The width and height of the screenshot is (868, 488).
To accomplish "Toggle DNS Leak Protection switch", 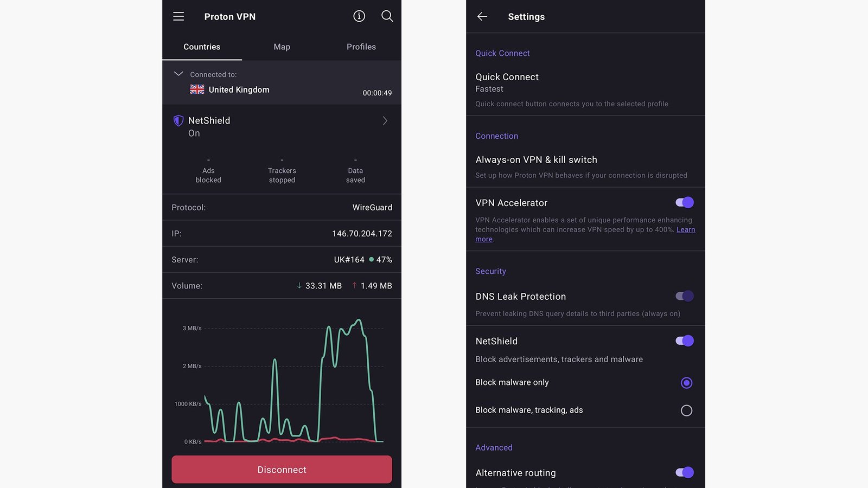I will coord(685,296).
